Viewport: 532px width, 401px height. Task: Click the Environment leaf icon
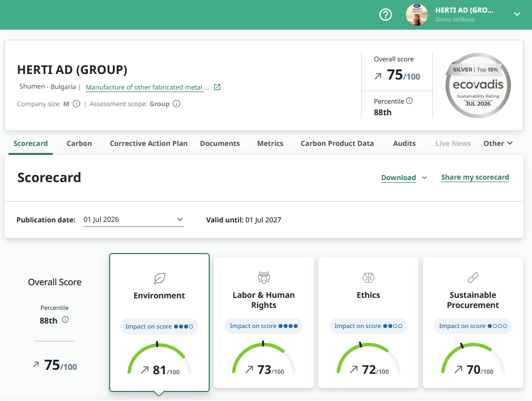click(159, 278)
